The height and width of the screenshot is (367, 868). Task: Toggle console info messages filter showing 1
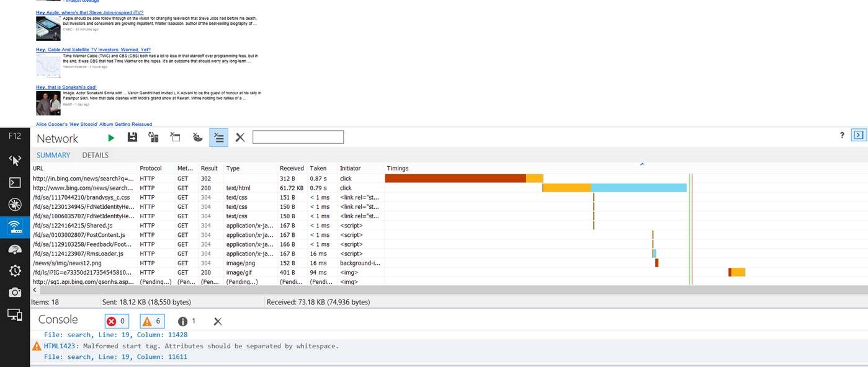click(x=187, y=321)
